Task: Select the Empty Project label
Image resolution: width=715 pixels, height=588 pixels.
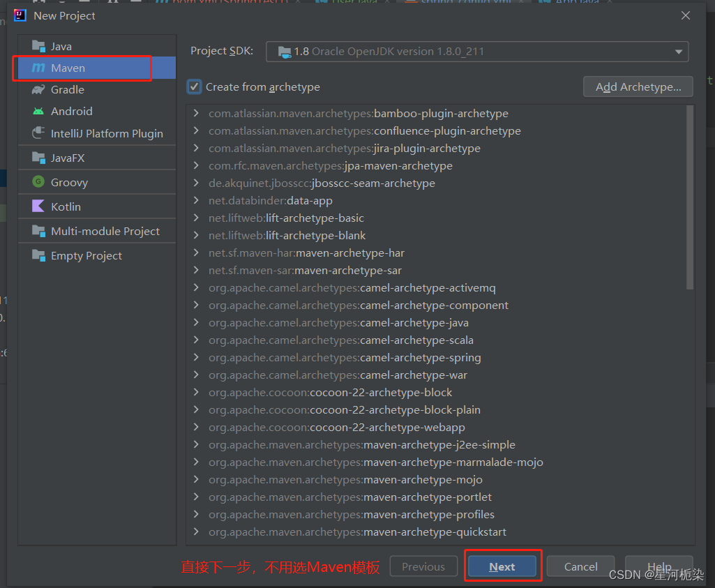Action: [x=86, y=256]
